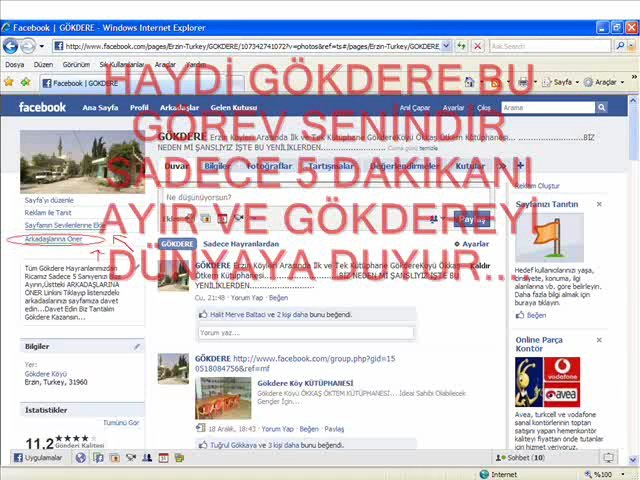Click the Ask Search magnifier icon
640x480 pixels.
[620, 46]
